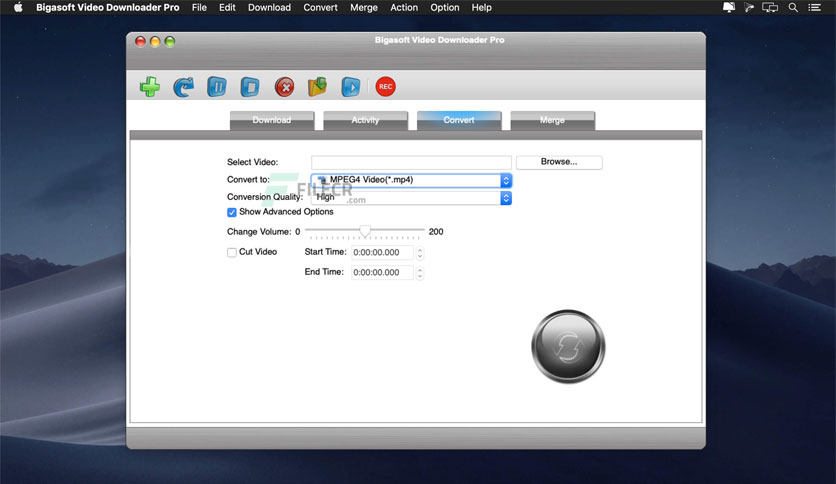The height and width of the screenshot is (484, 836).
Task: Click the red close window button
Action: tap(140, 42)
